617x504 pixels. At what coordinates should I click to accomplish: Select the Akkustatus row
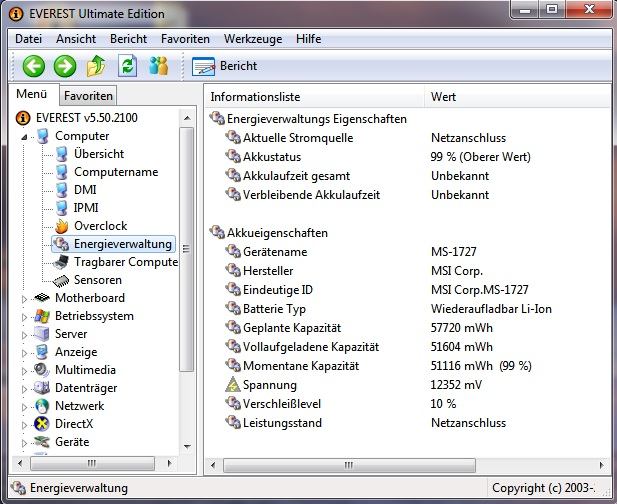tap(407, 157)
